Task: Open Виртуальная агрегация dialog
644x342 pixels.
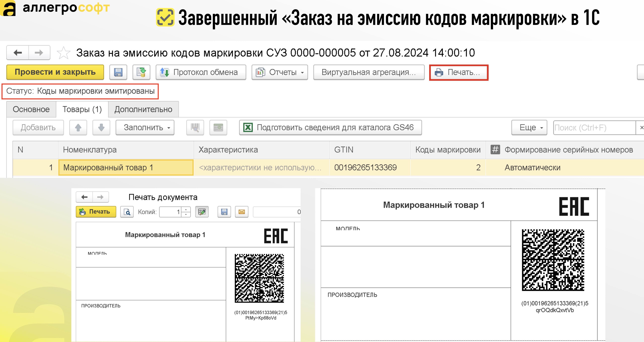Action: (369, 72)
